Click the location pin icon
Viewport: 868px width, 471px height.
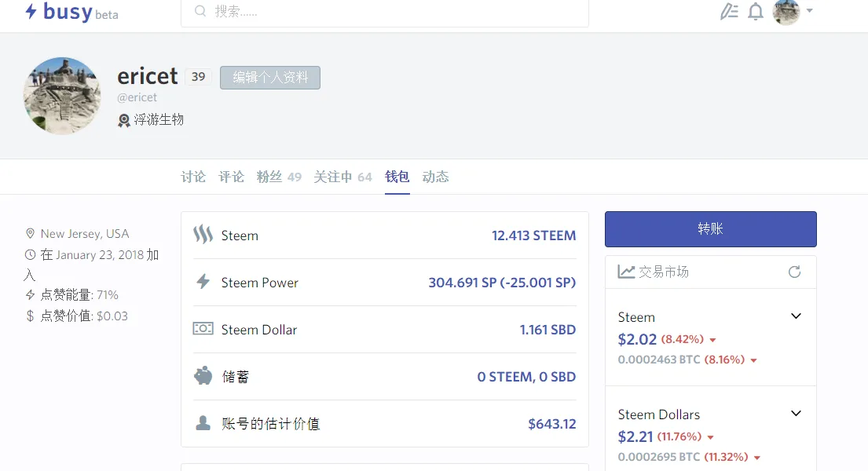[30, 234]
